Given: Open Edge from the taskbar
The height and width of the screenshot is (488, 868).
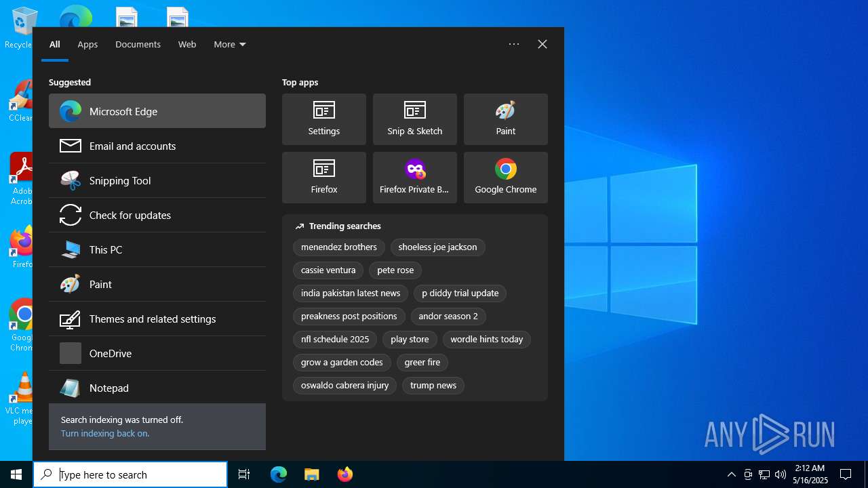Looking at the screenshot, I should [x=279, y=474].
